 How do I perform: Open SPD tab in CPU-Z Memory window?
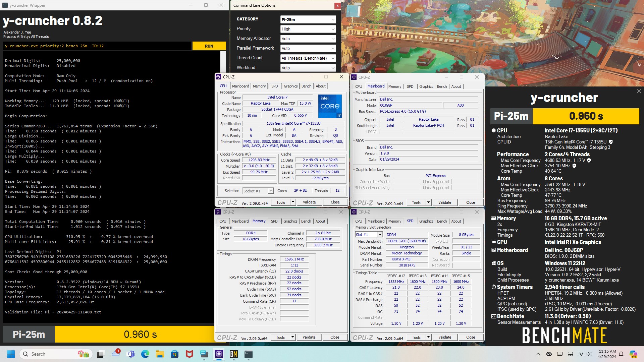pos(274,221)
